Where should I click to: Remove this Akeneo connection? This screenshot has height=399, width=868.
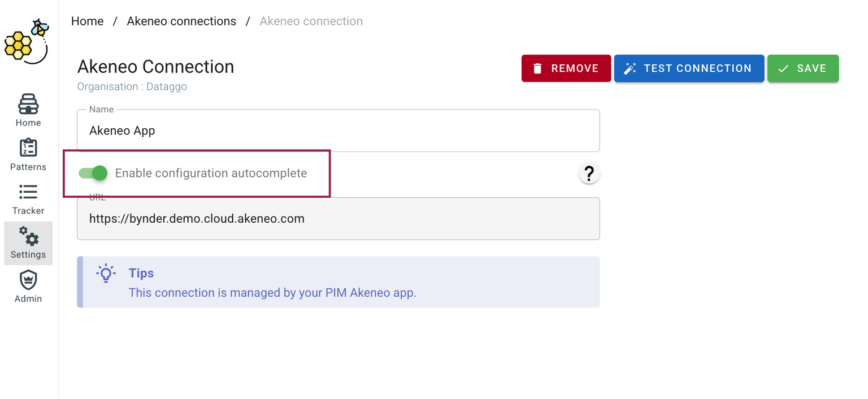point(566,68)
